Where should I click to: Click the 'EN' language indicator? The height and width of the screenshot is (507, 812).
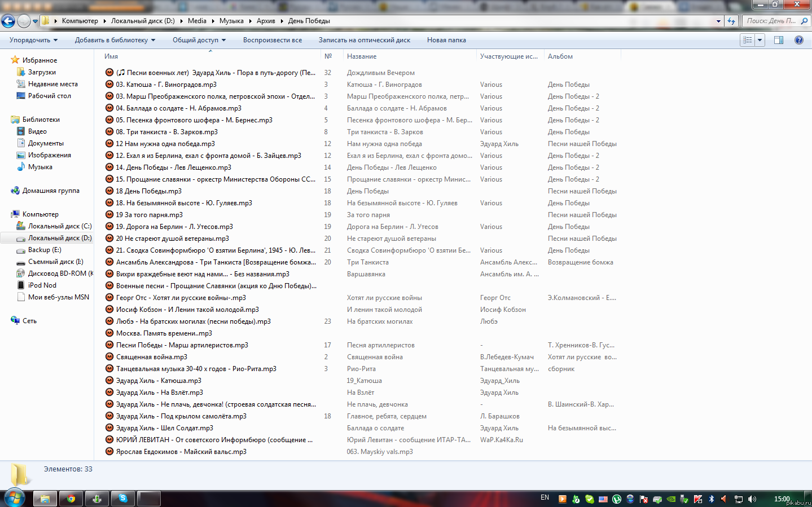click(545, 498)
